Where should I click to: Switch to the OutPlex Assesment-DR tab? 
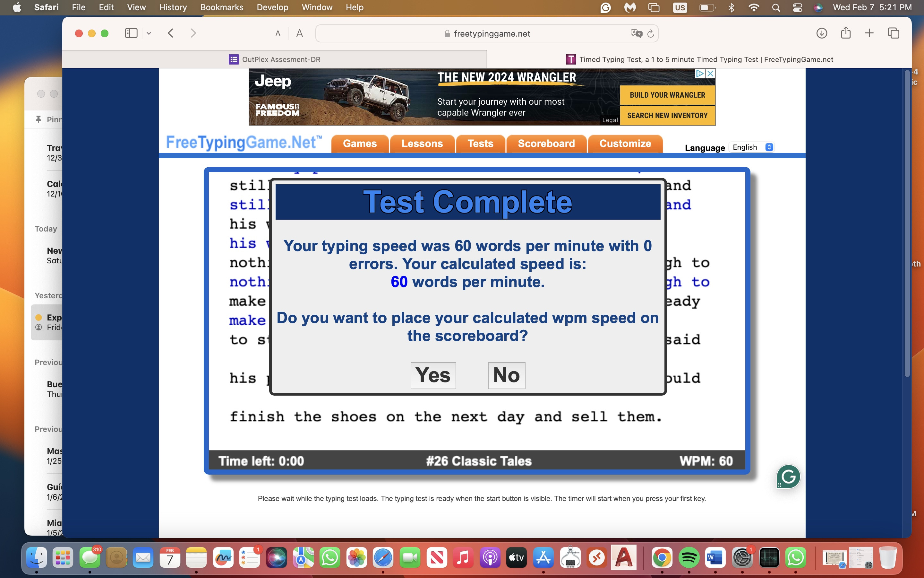[275, 59]
